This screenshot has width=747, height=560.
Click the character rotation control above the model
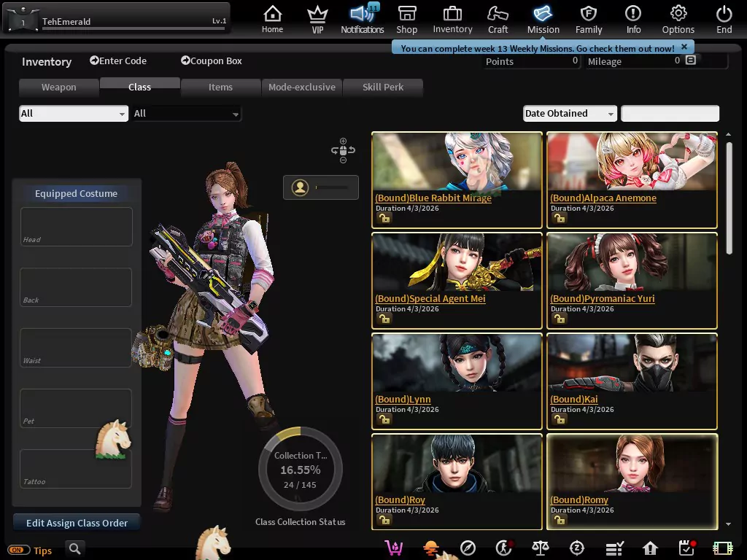coord(341,150)
